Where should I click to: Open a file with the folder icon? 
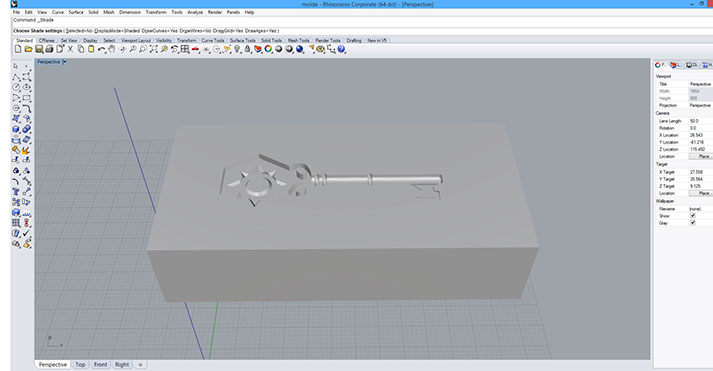coord(28,49)
